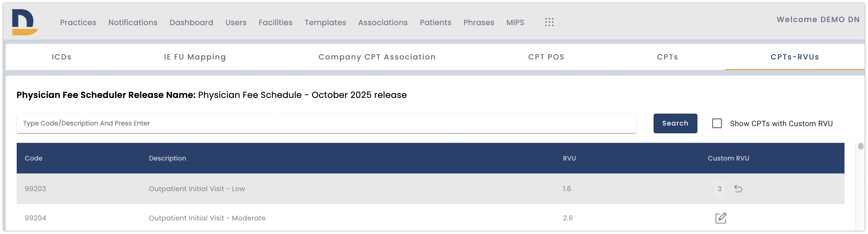Open the MIPS menu item
Image resolution: width=868 pixels, height=234 pixels.
(515, 22)
